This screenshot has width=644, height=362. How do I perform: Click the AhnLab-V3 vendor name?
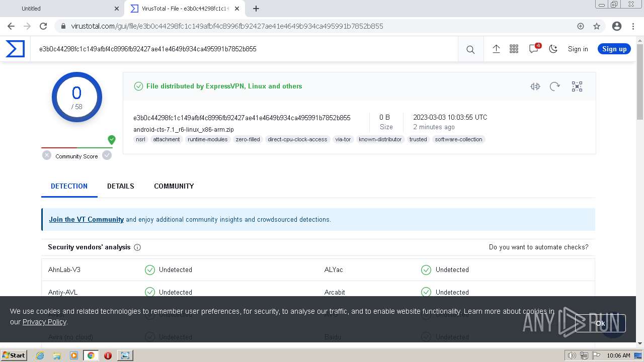click(64, 269)
